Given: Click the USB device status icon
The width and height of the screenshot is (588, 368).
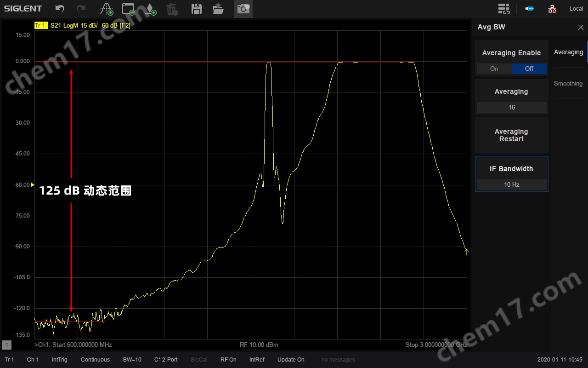Looking at the screenshot, I should pyautogui.click(x=530, y=9).
